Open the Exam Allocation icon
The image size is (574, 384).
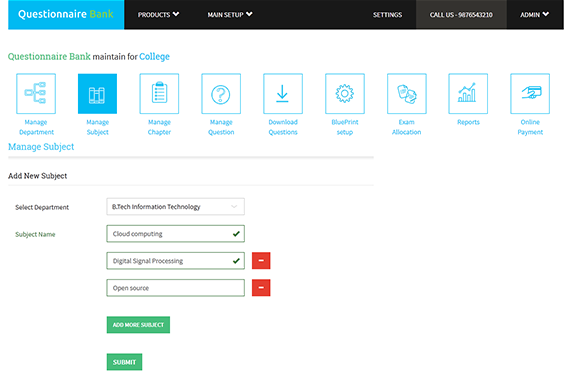pyautogui.click(x=407, y=94)
